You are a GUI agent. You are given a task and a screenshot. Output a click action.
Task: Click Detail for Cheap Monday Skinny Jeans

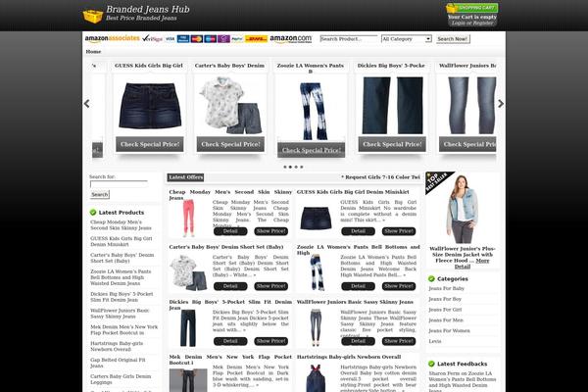(x=230, y=231)
